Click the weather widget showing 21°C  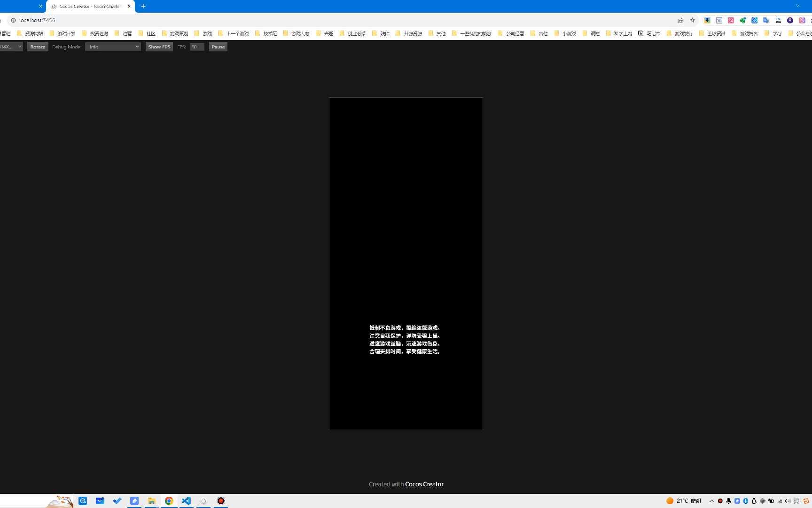(684, 501)
